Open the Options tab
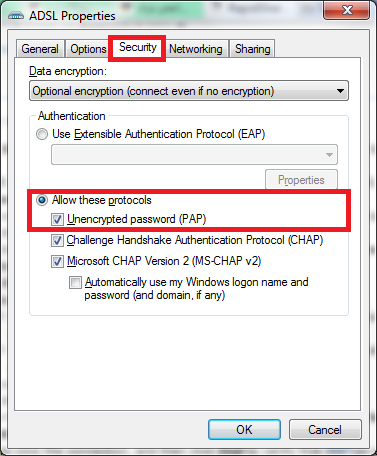This screenshot has width=377, height=456. (88, 49)
